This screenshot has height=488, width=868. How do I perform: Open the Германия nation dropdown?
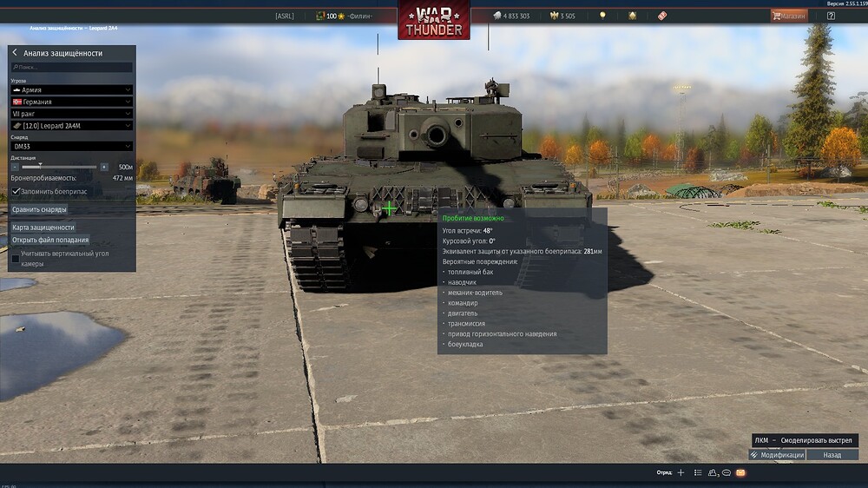(71, 102)
